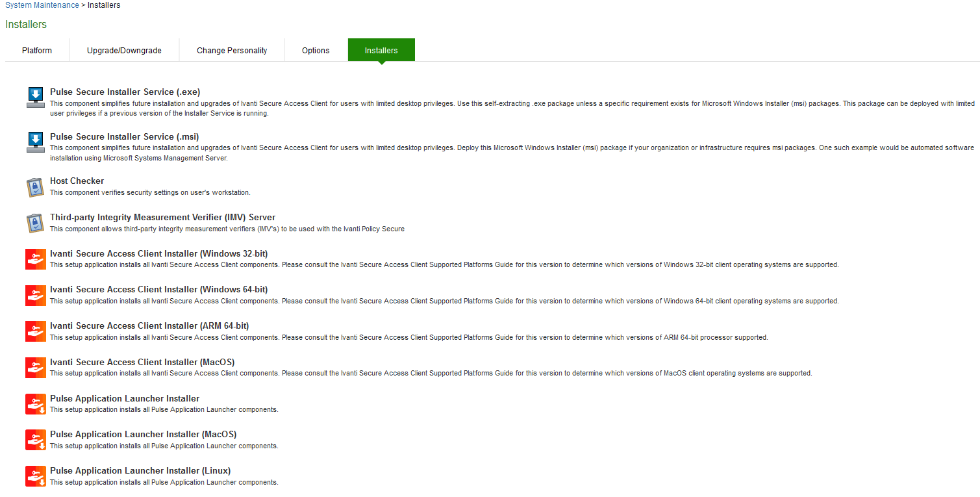Click the Ivanti Client Windows 32-bit installer icon
The image size is (980, 497).
point(35,259)
